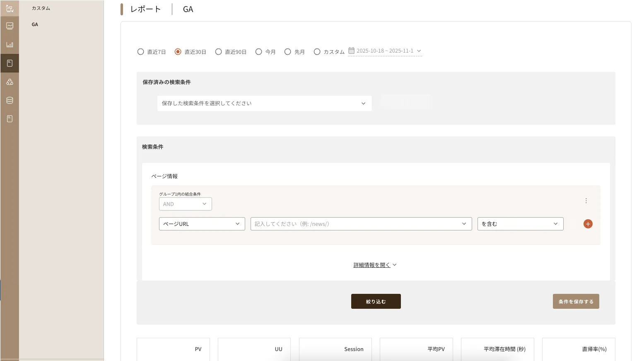The image size is (644, 361).
Task: Open the monitor line-chart sidebar icon
Action: pos(10,26)
